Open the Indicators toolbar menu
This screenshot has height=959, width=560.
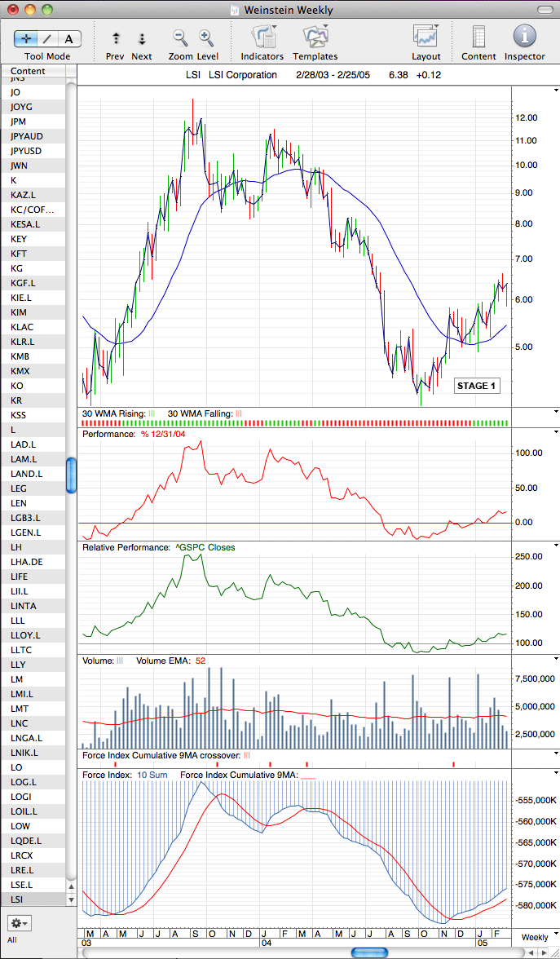[x=263, y=37]
